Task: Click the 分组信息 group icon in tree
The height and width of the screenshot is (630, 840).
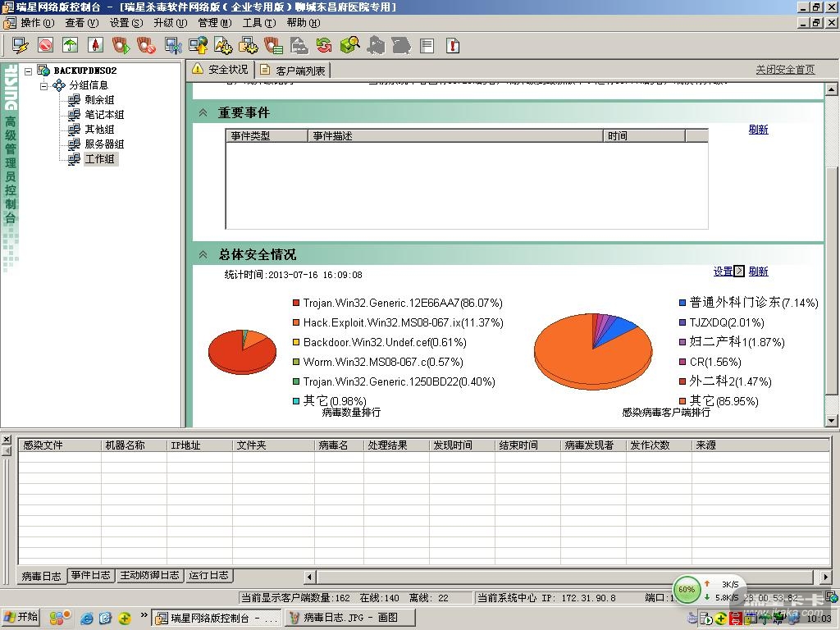Action: click(x=59, y=85)
